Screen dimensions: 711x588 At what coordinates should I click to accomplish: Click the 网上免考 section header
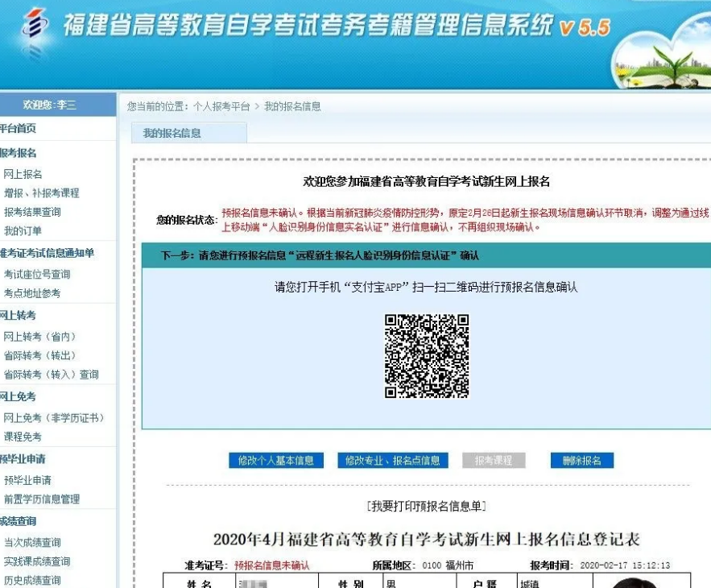tap(18, 396)
